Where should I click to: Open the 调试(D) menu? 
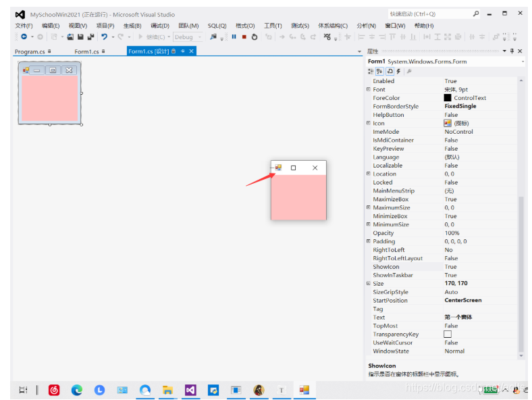click(x=160, y=26)
